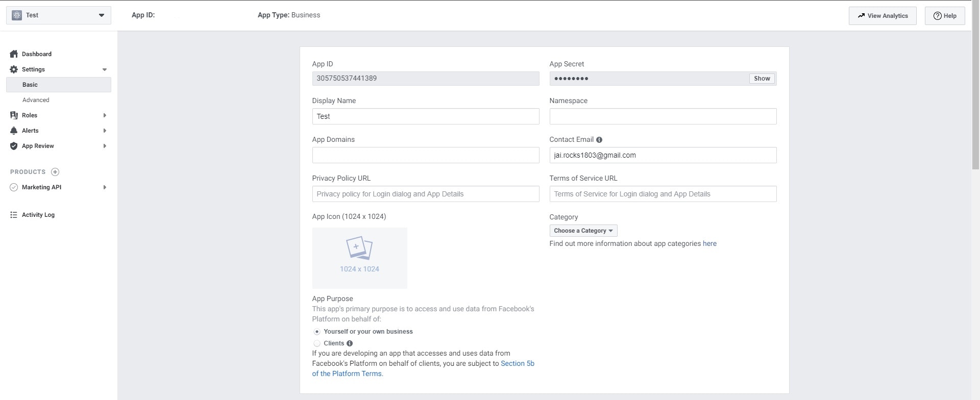The image size is (980, 400).
Task: Click the Marketing API checkmark icon
Action: pyautogui.click(x=14, y=187)
